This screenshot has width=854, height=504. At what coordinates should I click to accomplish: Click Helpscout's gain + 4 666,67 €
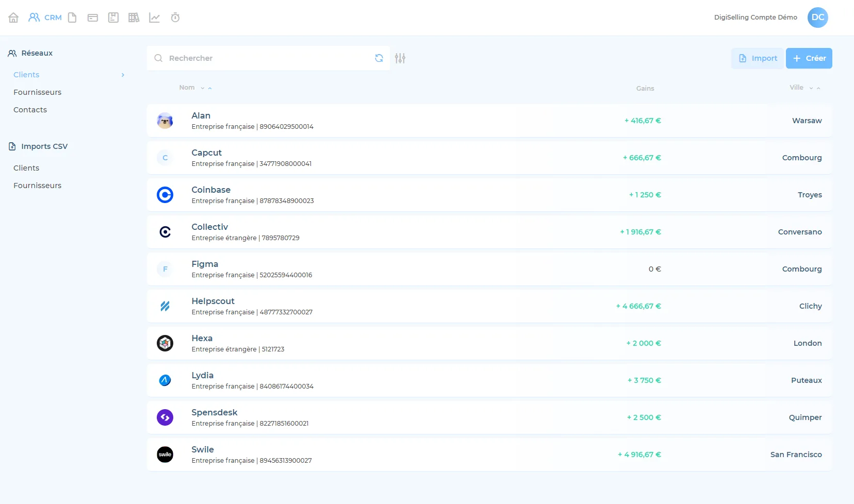pyautogui.click(x=638, y=306)
